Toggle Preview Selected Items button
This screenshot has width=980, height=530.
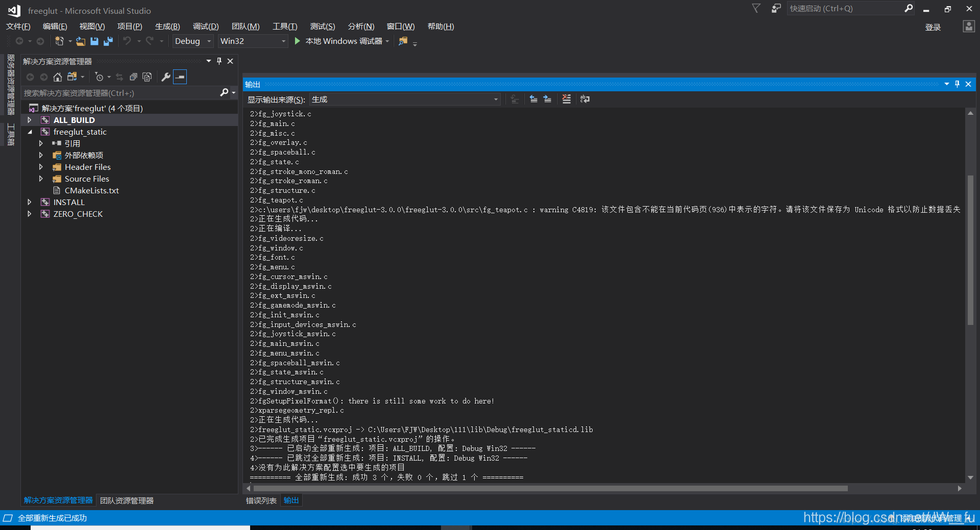click(180, 77)
